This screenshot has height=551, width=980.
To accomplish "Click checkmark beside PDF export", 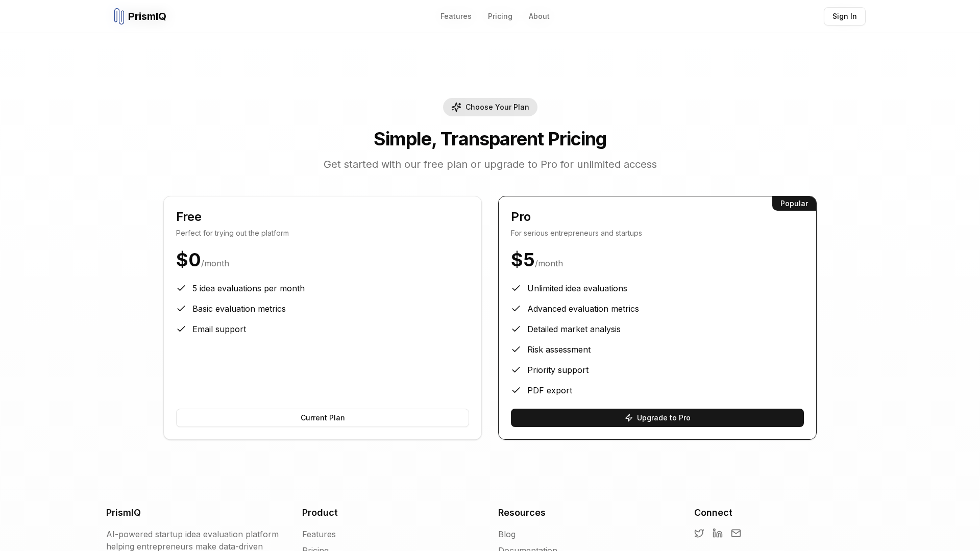I will coord(516,390).
